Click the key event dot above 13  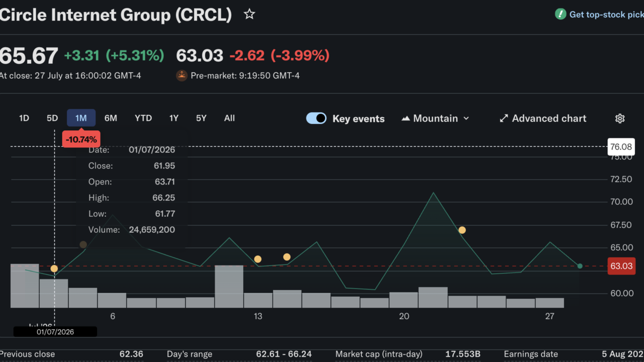pos(258,259)
